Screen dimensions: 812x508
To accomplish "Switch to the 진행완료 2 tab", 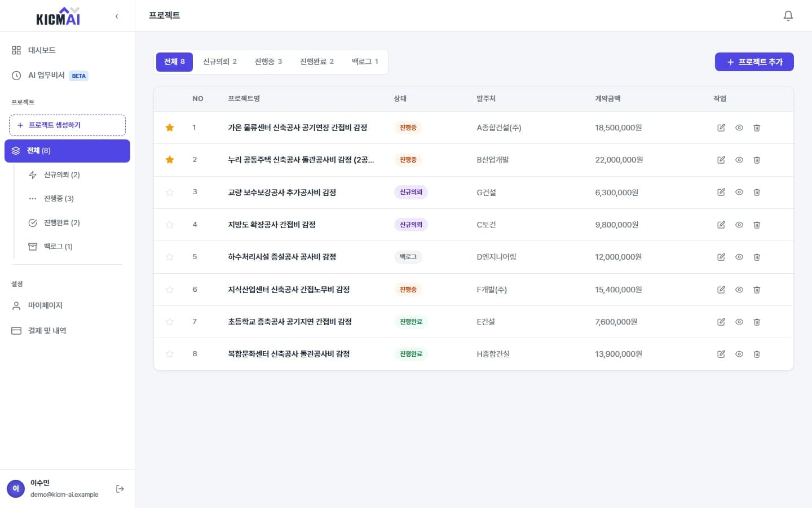I will (317, 62).
